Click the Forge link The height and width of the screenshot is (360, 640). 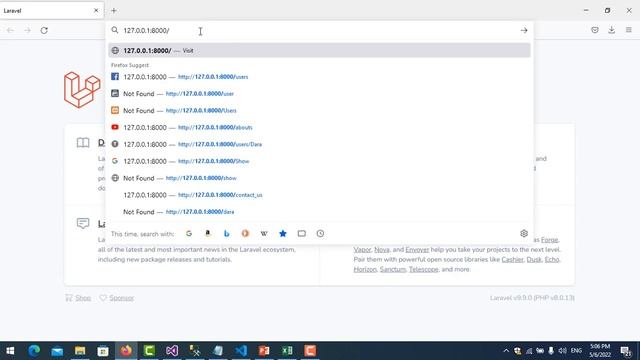pos(549,240)
